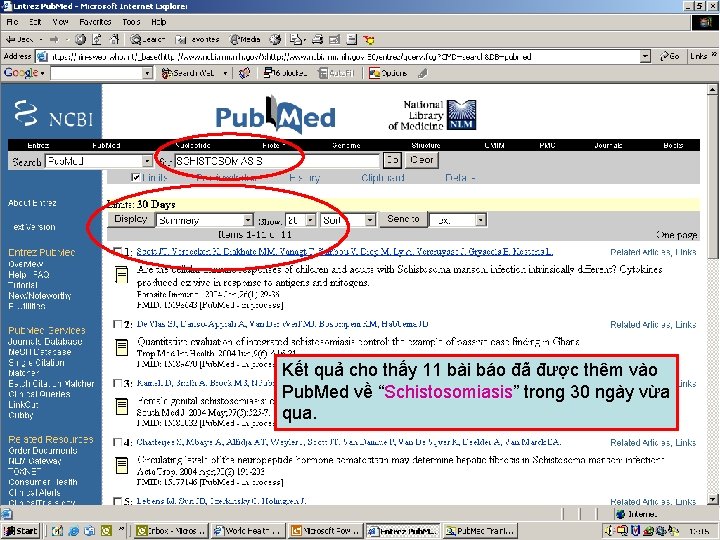This screenshot has width=720, height=540.
Task: Open the View menu
Action: click(60, 22)
